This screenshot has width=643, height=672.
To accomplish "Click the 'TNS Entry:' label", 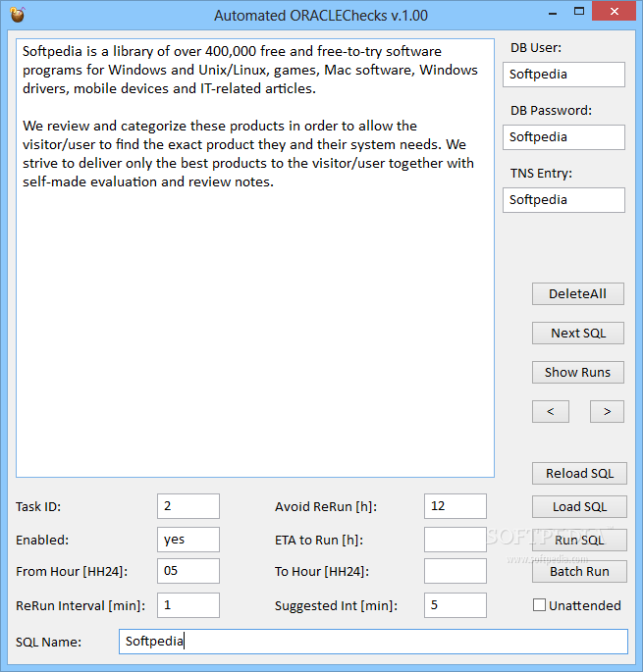I will tap(541, 174).
